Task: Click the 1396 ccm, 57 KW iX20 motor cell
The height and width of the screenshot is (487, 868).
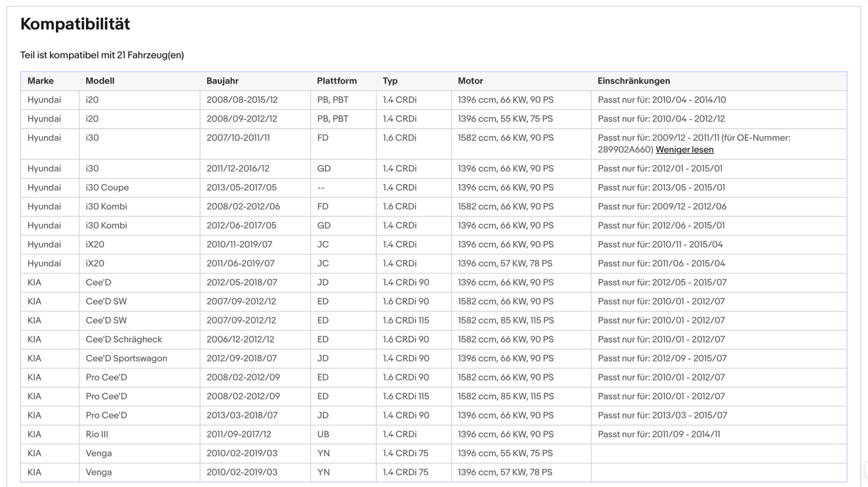Action: click(x=521, y=263)
